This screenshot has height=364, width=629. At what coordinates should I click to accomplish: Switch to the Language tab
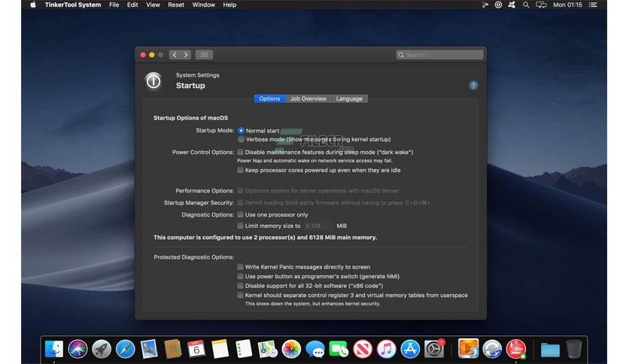pyautogui.click(x=349, y=99)
